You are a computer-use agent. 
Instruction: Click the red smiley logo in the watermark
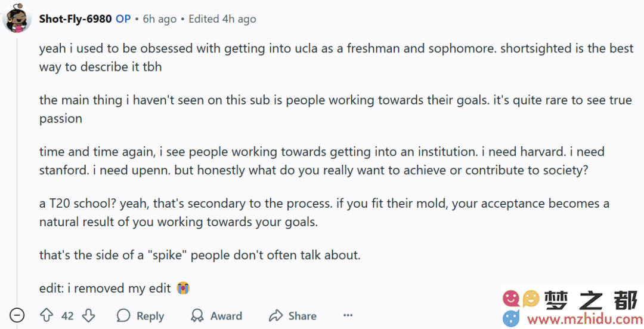[512, 299]
